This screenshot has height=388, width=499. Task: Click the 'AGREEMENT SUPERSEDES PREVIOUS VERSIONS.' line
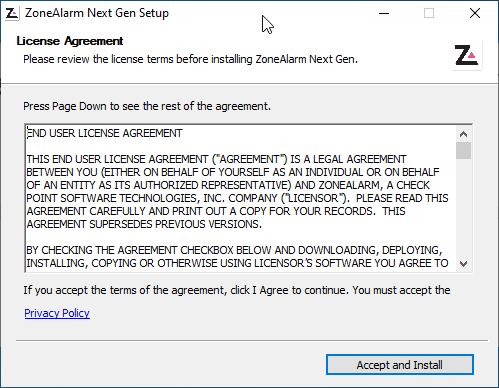pos(144,224)
